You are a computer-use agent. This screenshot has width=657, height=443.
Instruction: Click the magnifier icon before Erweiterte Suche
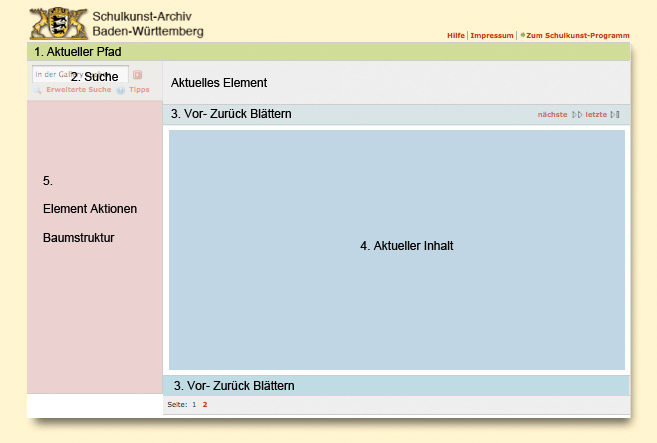[37, 90]
